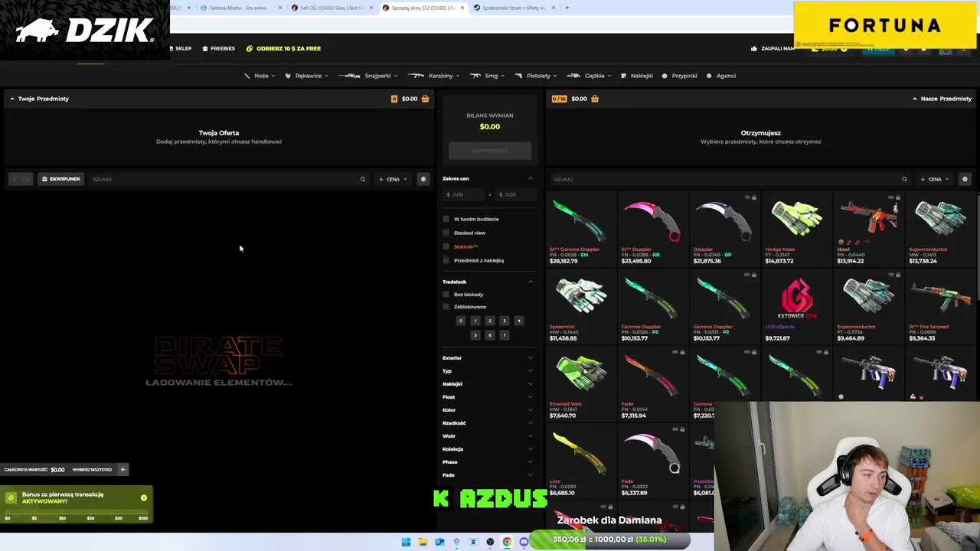Select tradelock day 4 button
Viewport: 980px width, 551px height.
[518, 321]
